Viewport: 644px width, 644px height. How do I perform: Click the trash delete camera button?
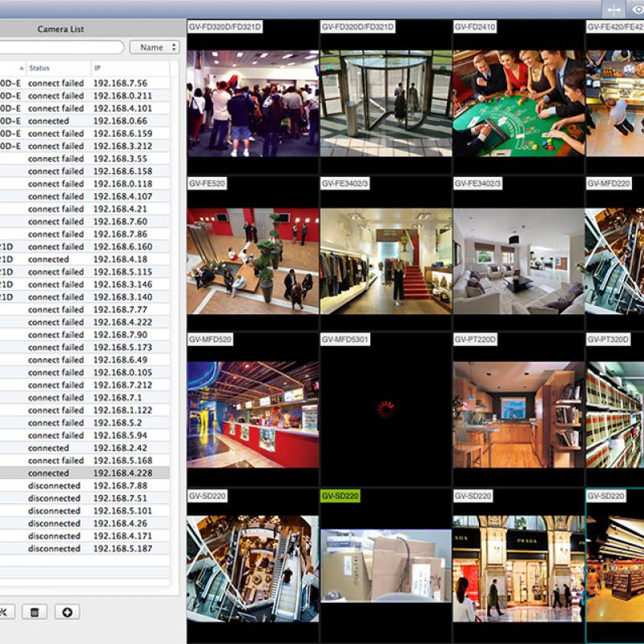pos(34,612)
